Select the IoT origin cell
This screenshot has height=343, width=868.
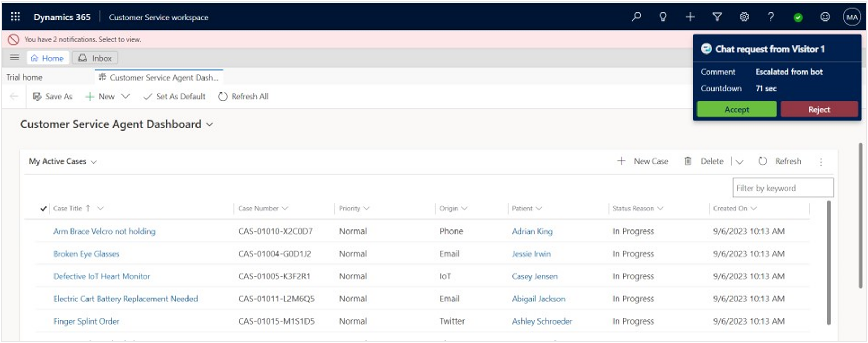tap(445, 276)
